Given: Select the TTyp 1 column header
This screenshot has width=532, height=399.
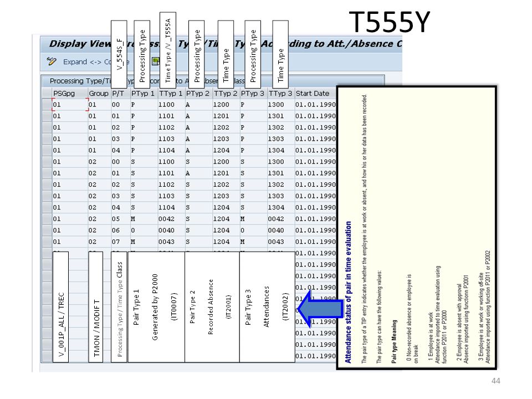Looking at the screenshot, I should (x=171, y=93).
